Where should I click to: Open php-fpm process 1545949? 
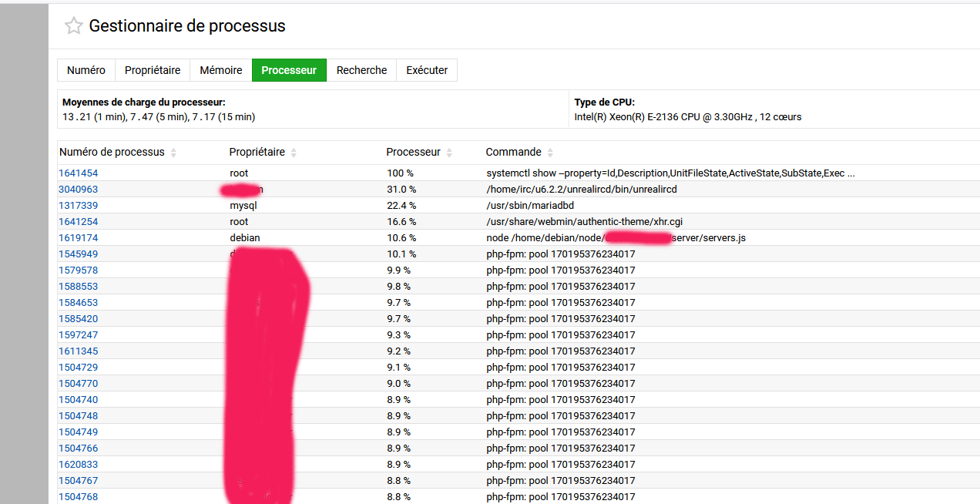coord(79,254)
